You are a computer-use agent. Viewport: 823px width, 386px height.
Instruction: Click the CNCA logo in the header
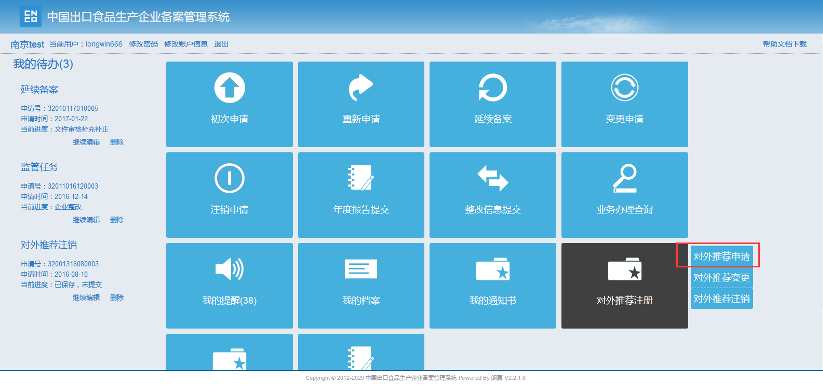pos(31,16)
